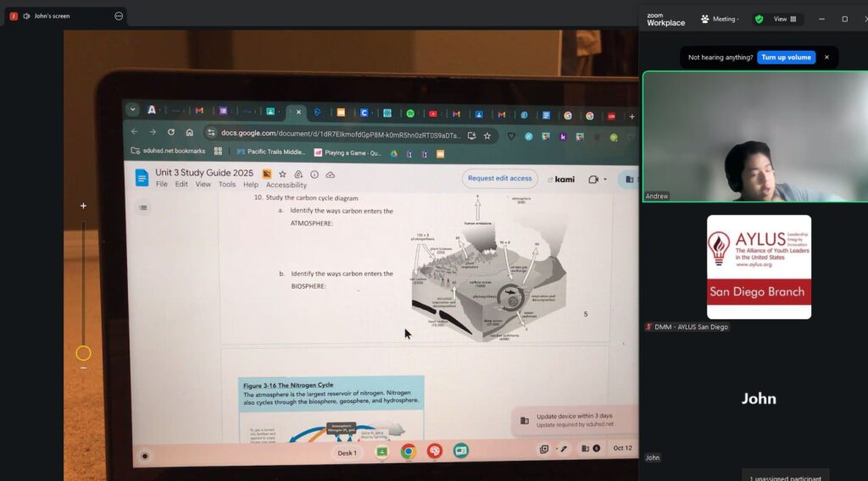Click the Request edit access button
Screen dimensions: 868x481
click(499, 179)
